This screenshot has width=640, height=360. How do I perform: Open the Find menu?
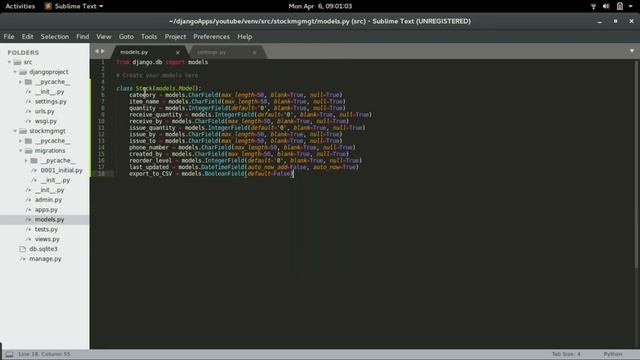[x=82, y=37]
